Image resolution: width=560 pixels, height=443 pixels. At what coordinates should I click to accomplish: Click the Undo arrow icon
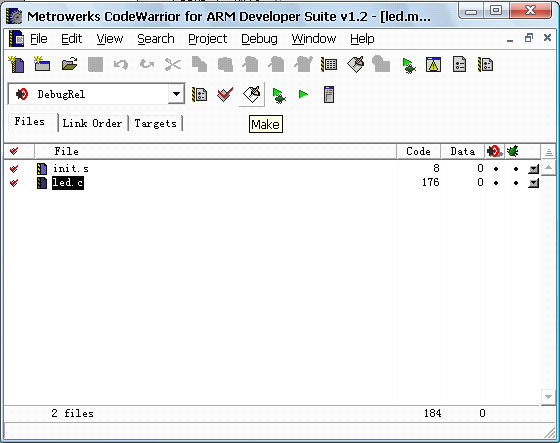tap(121, 65)
